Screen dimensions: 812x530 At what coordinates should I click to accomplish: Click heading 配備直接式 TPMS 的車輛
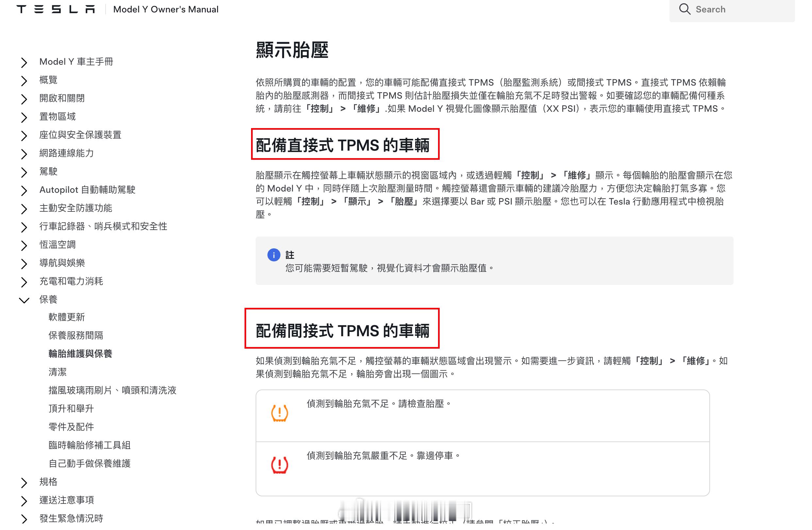(342, 145)
